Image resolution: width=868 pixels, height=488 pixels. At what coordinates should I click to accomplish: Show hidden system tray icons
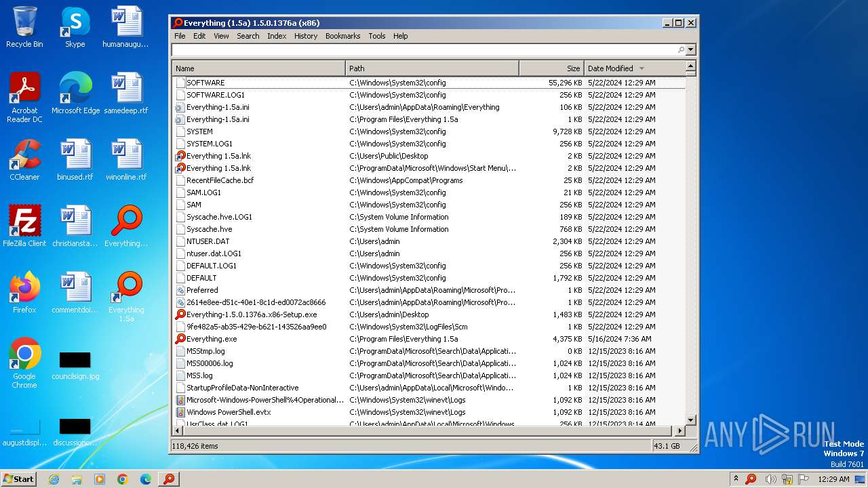point(736,479)
